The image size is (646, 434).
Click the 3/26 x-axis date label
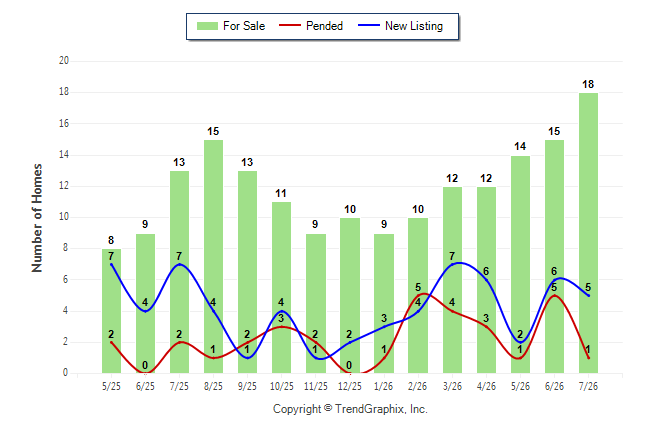point(452,386)
